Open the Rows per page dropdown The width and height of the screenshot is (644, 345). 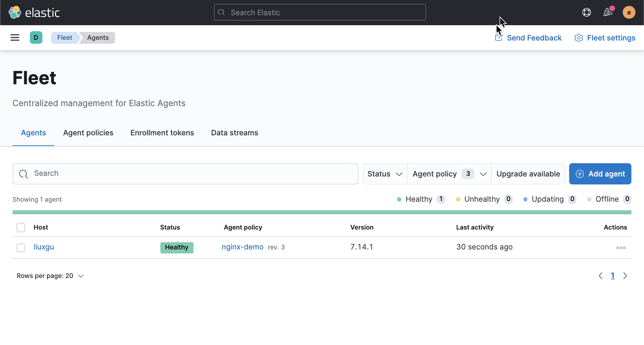click(50, 276)
